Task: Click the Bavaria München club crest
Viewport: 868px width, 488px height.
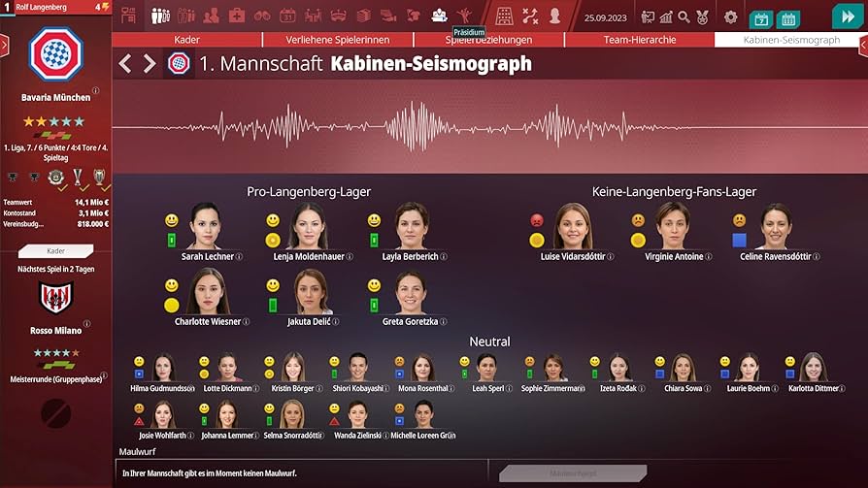Action: pyautogui.click(x=56, y=54)
